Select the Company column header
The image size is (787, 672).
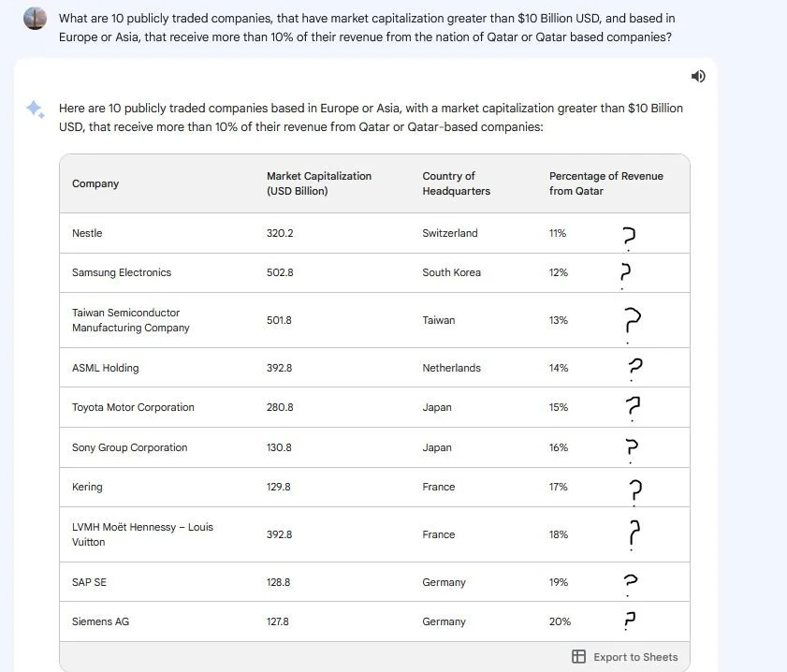coord(95,183)
